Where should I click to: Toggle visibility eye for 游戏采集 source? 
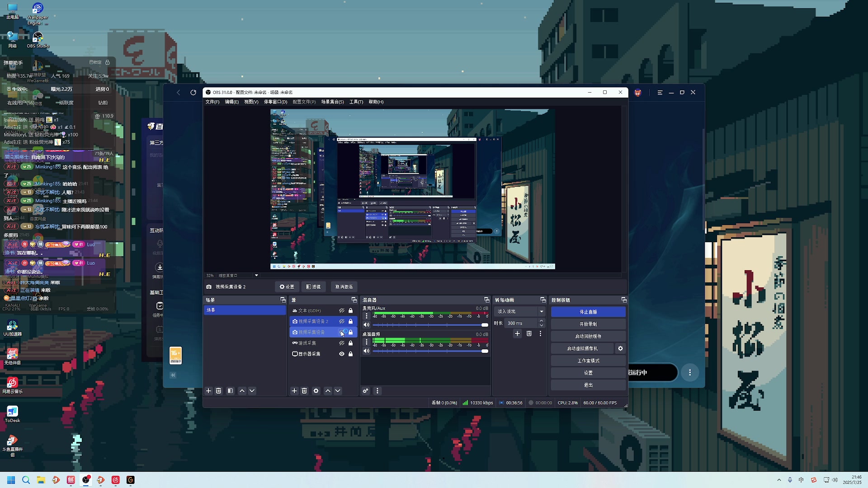[x=342, y=343]
